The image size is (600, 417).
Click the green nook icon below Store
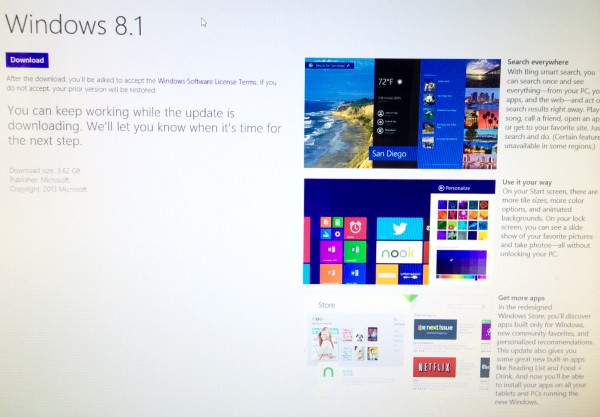click(x=328, y=372)
